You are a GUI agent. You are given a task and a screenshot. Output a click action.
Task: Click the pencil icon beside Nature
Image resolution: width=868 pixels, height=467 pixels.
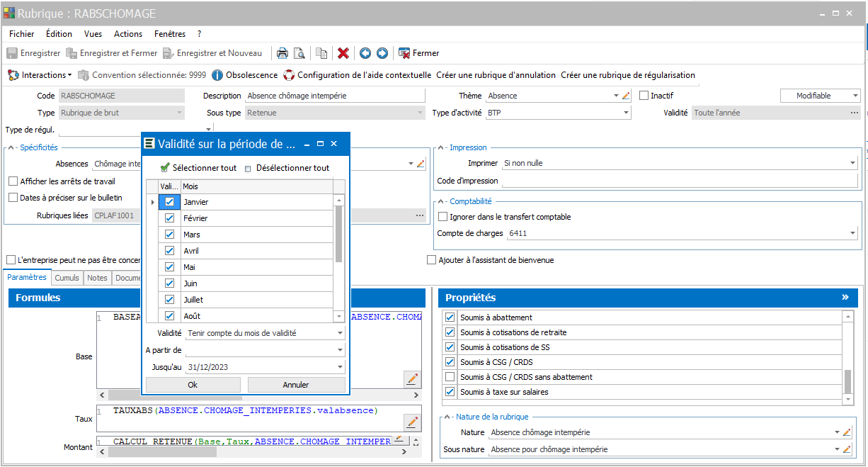[847, 432]
